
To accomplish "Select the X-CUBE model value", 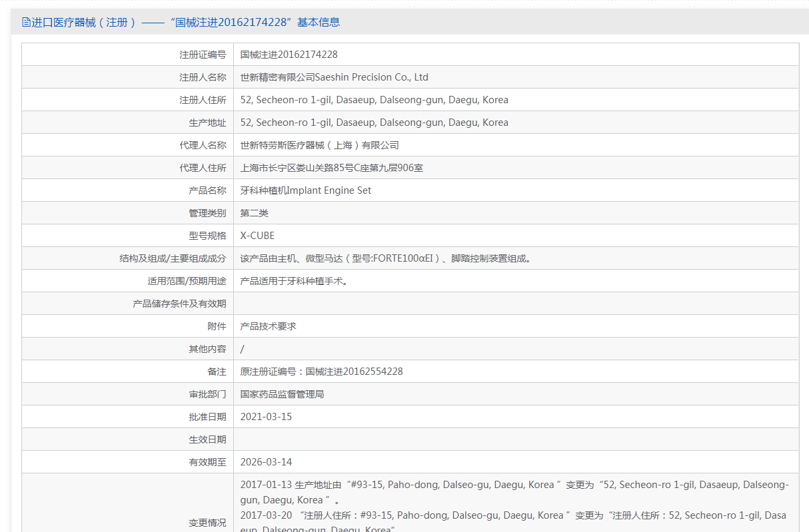I will click(257, 236).
